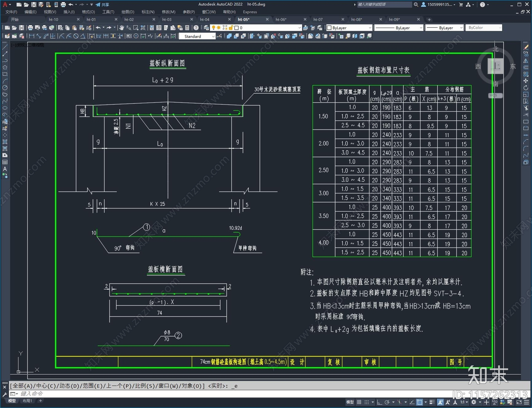Click the Pan hand tool icon
Viewport: 532px width, 408px height.
pyautogui.click(x=122, y=28)
